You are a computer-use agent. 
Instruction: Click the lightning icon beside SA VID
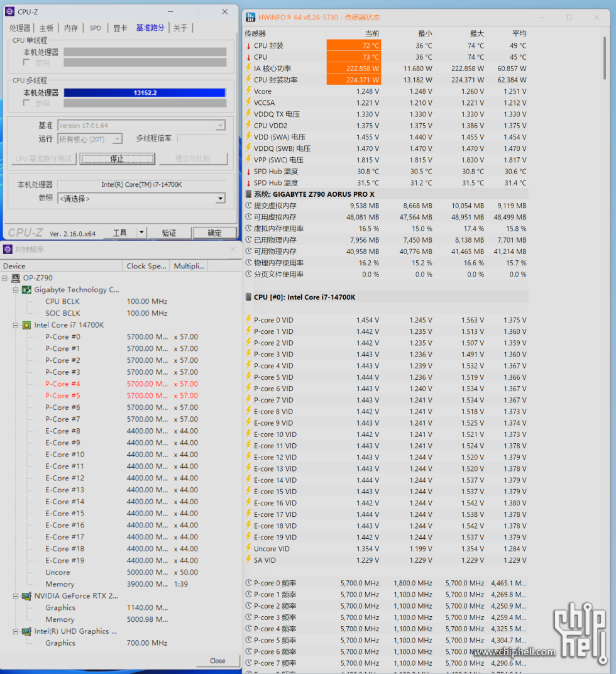248,560
